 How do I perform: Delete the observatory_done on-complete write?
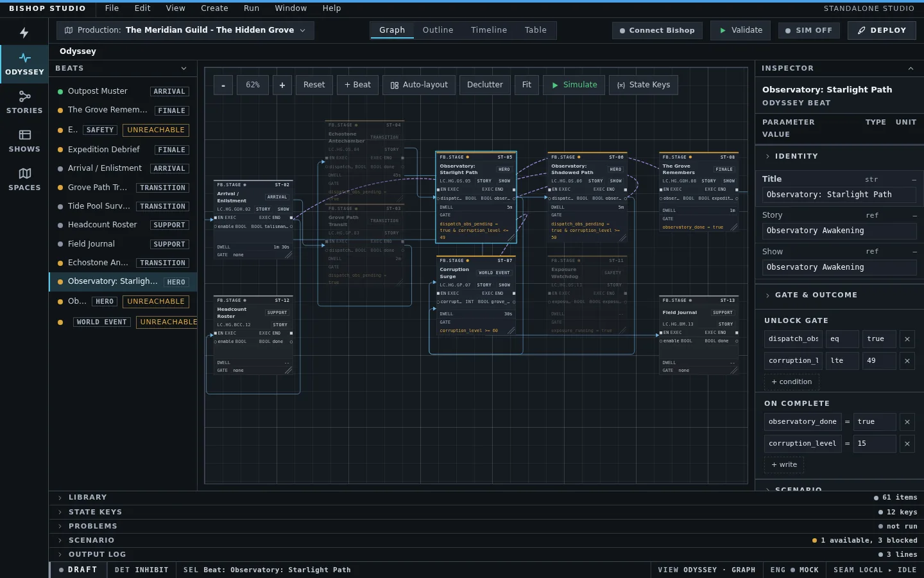pos(907,422)
